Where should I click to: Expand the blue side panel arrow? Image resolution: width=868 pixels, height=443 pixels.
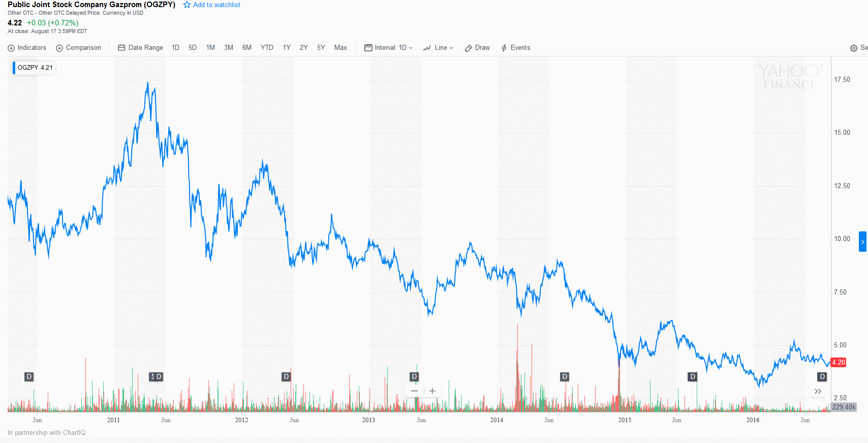862,242
